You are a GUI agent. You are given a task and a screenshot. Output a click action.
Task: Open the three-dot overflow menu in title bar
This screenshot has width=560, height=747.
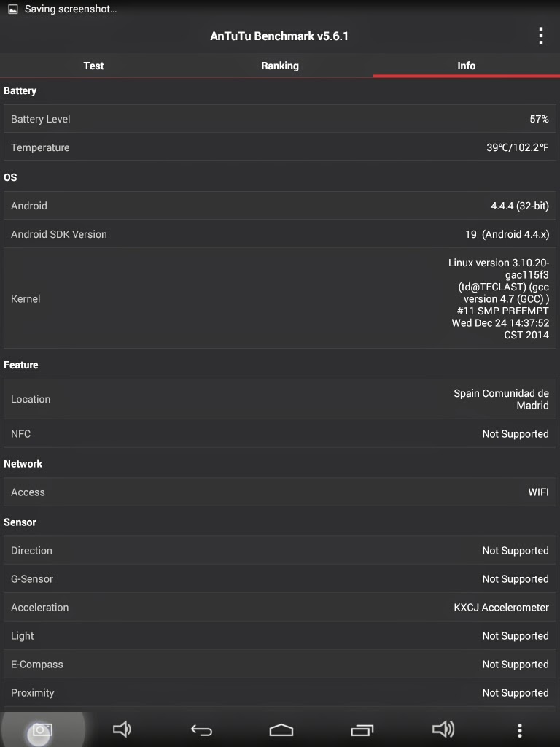tap(540, 36)
